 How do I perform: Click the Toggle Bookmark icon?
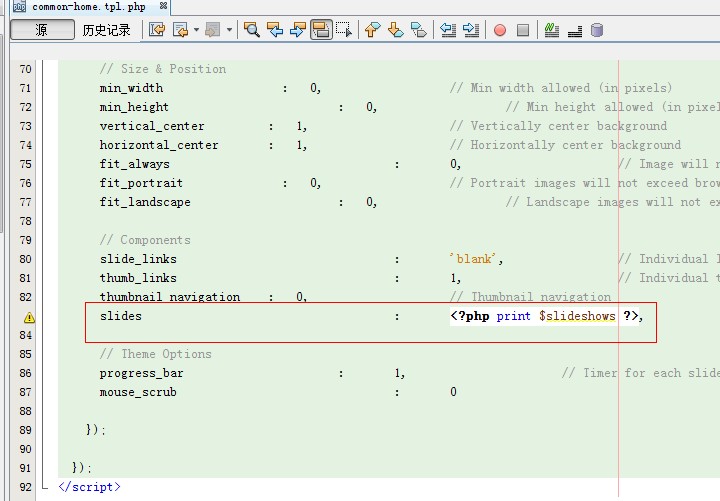coord(418,30)
